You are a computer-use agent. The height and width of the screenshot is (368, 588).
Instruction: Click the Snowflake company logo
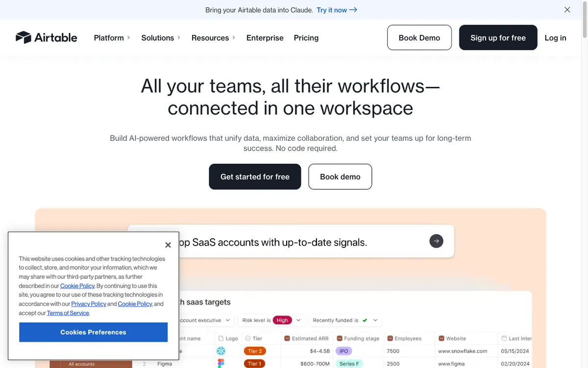[221, 351]
